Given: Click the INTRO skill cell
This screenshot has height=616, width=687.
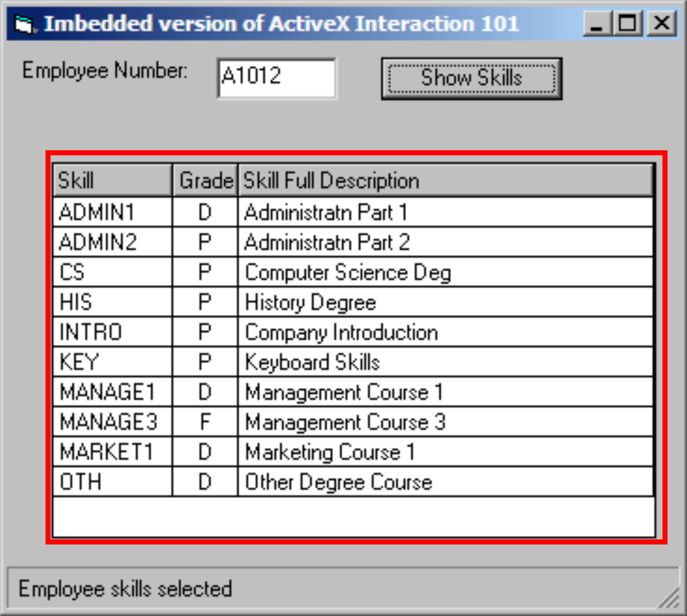Looking at the screenshot, I should pyautogui.click(x=112, y=332).
